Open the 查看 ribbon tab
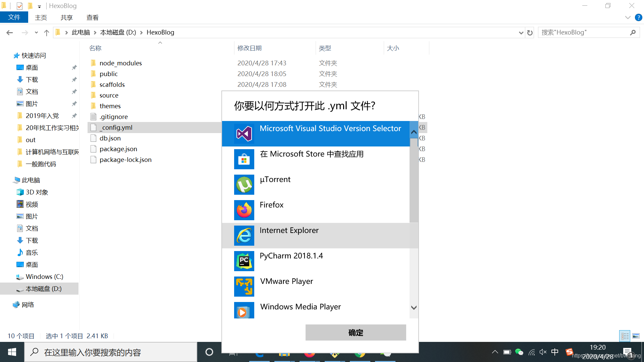The width and height of the screenshot is (644, 362). coord(93,17)
